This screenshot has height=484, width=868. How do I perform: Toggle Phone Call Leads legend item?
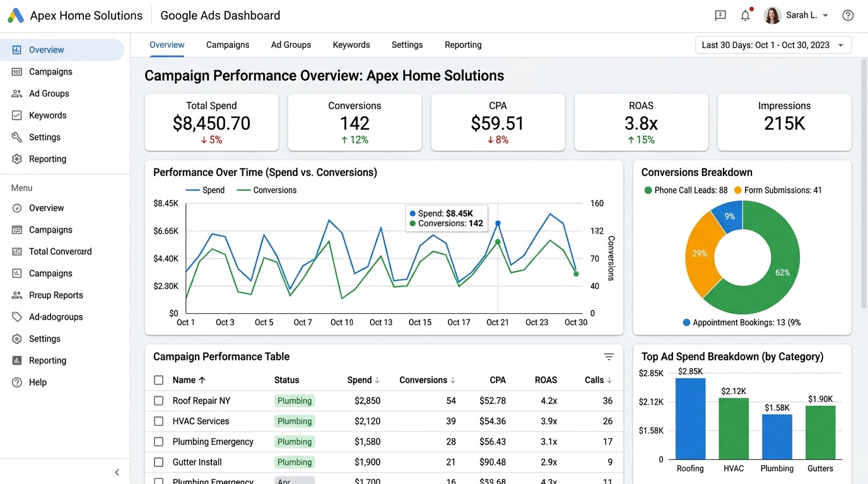pos(686,190)
